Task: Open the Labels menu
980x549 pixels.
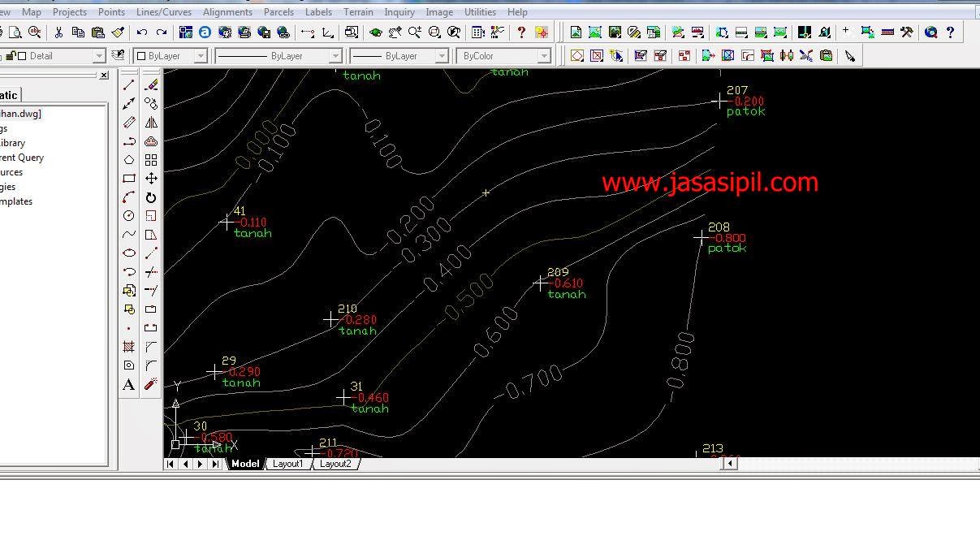Action: (318, 12)
